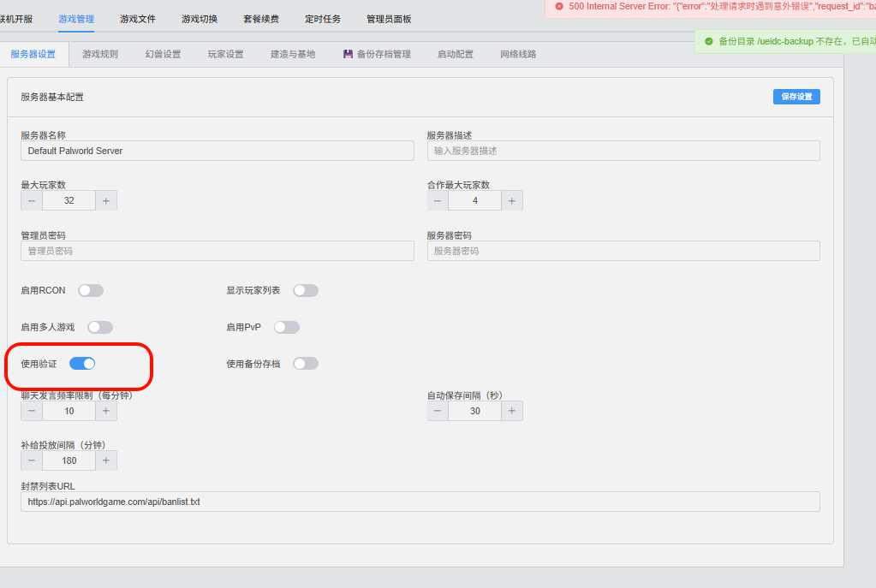Image resolution: width=876 pixels, height=588 pixels.
Task: Toggle 显示玩家列表 on
Action: [306, 291]
